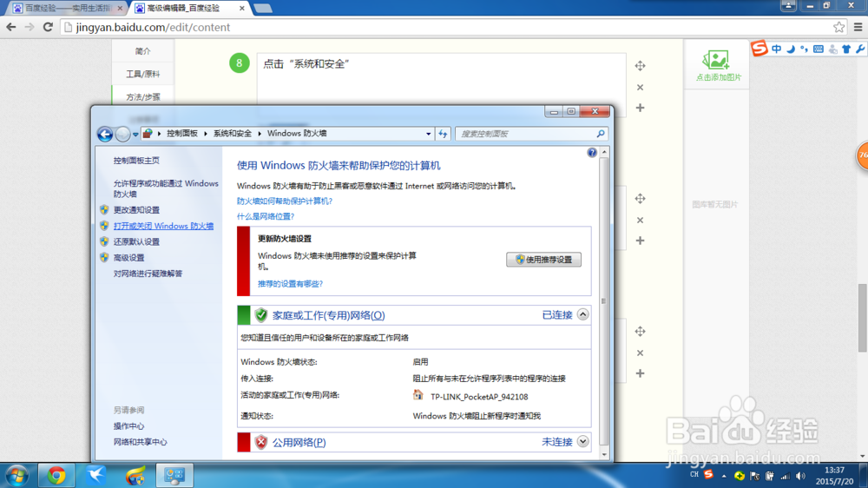
Task: Open 更改通知设置 link
Action: pos(136,210)
